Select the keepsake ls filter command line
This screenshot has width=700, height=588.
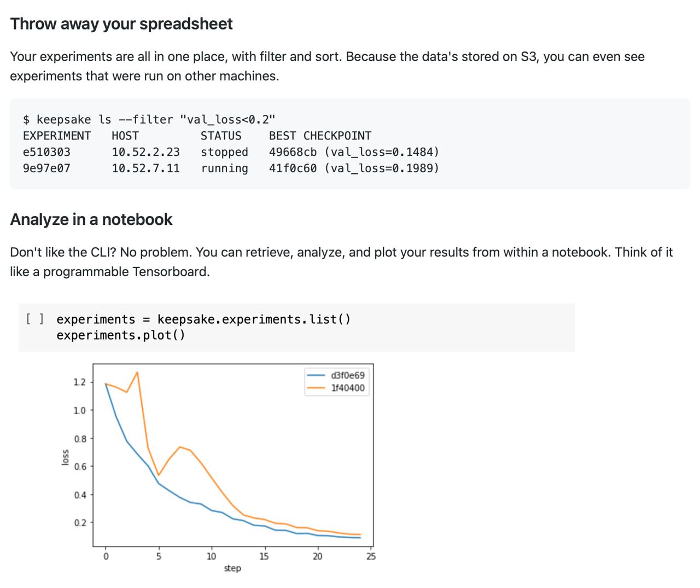pos(149,119)
